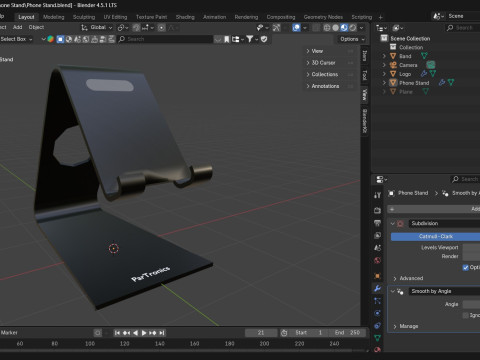Open the BlenderKit sidebar tab
Viewport: 480px width, 360px height.
point(365,121)
